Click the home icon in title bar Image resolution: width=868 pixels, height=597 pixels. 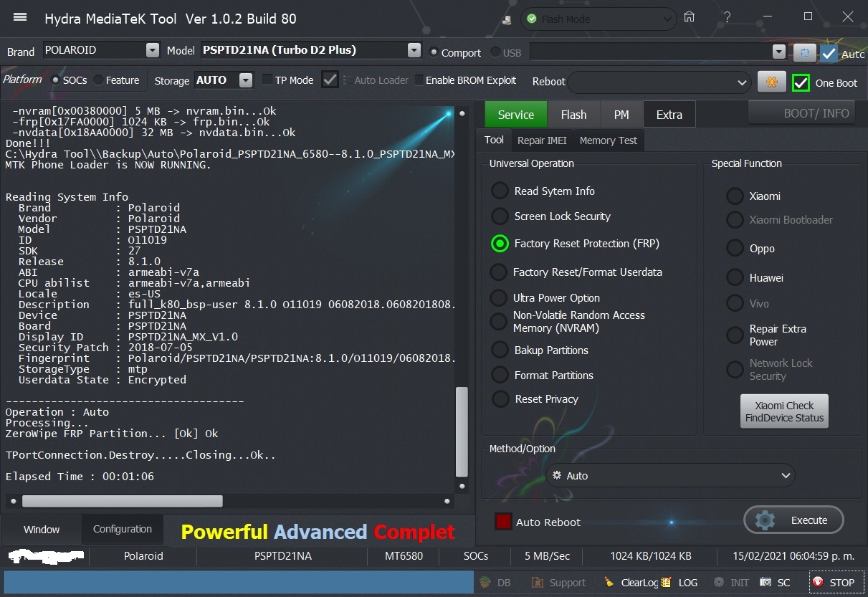(x=689, y=17)
